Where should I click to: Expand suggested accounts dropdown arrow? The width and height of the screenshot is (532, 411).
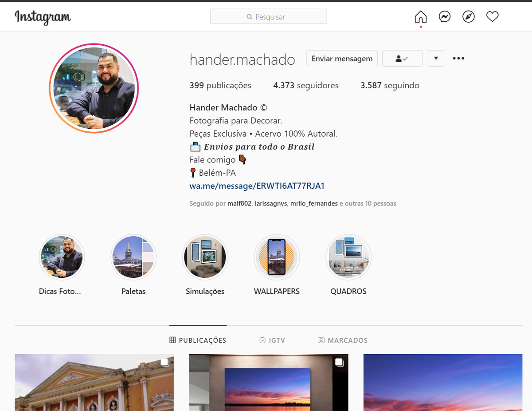tap(436, 58)
